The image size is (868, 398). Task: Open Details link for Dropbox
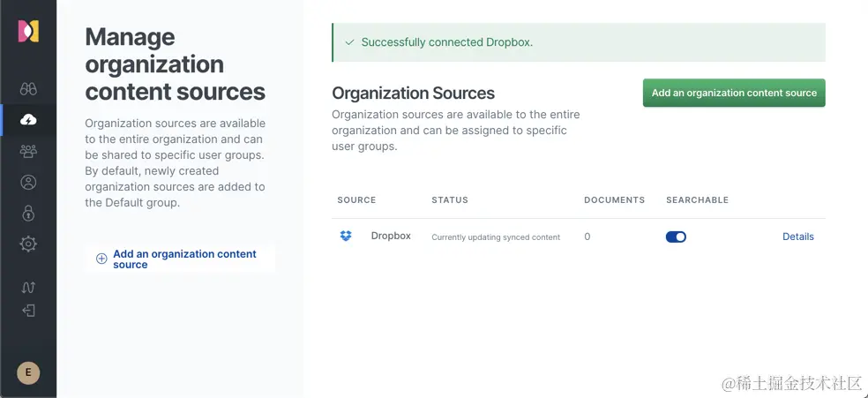pos(797,237)
